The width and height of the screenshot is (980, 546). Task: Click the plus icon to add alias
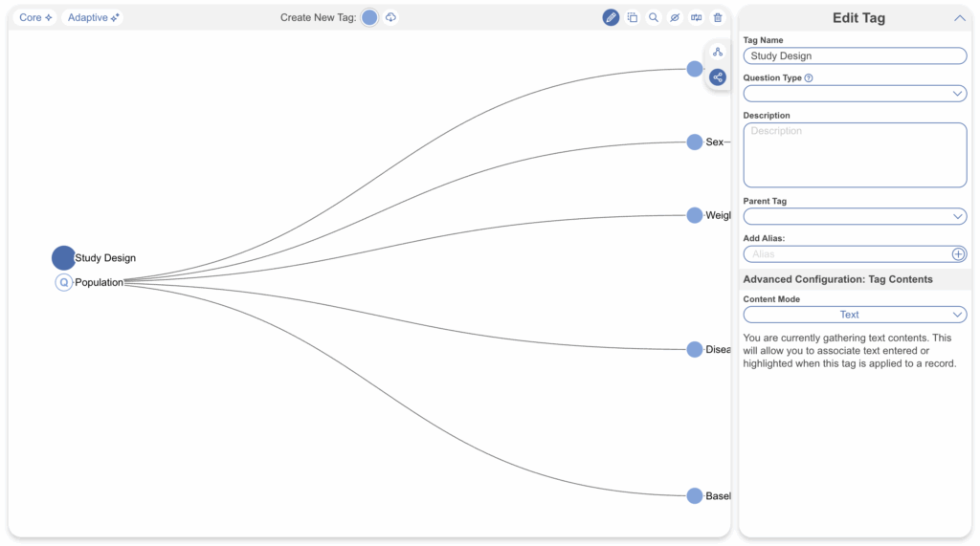(958, 254)
